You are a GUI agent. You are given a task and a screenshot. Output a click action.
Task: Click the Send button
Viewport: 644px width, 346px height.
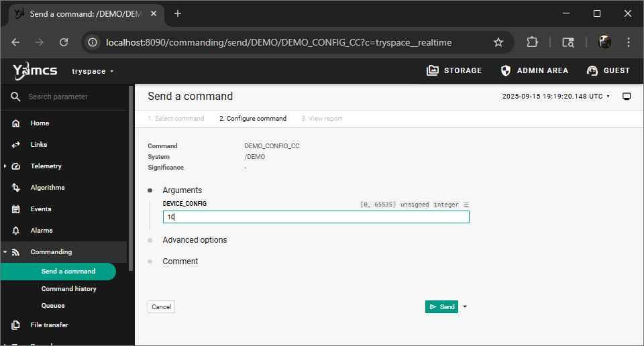coord(441,306)
